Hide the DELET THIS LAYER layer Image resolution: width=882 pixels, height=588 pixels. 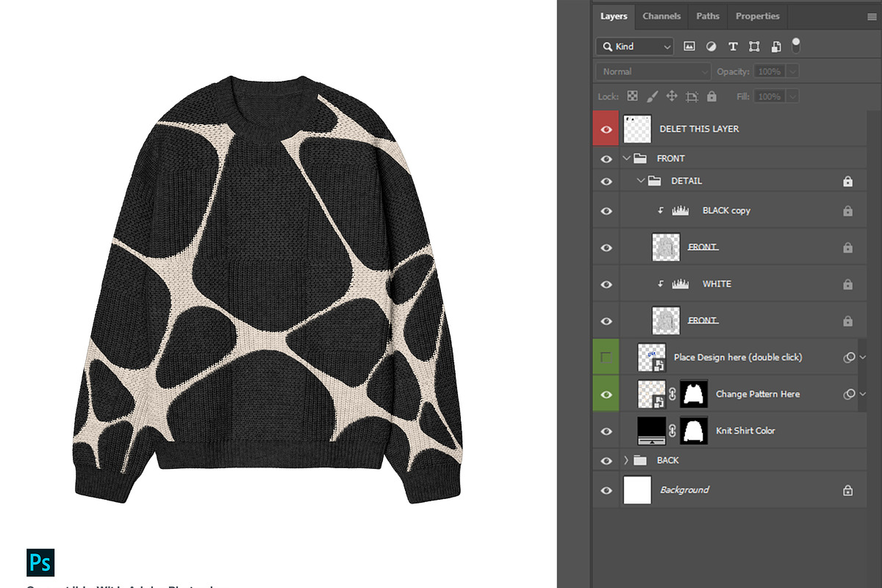606,129
